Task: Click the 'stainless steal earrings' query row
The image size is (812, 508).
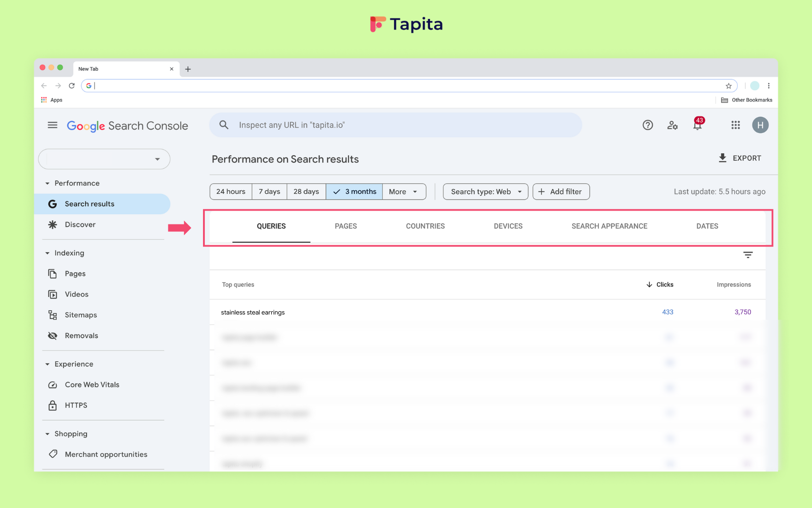Action: click(487, 312)
